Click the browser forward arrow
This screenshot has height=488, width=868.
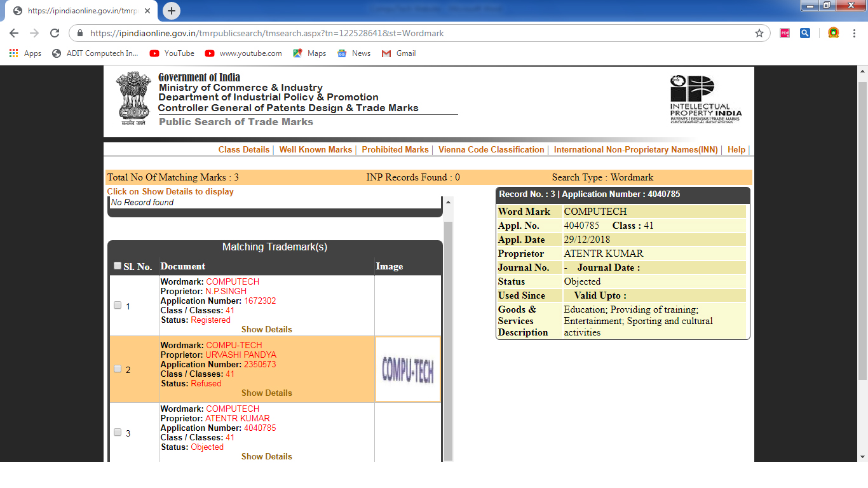tap(34, 33)
